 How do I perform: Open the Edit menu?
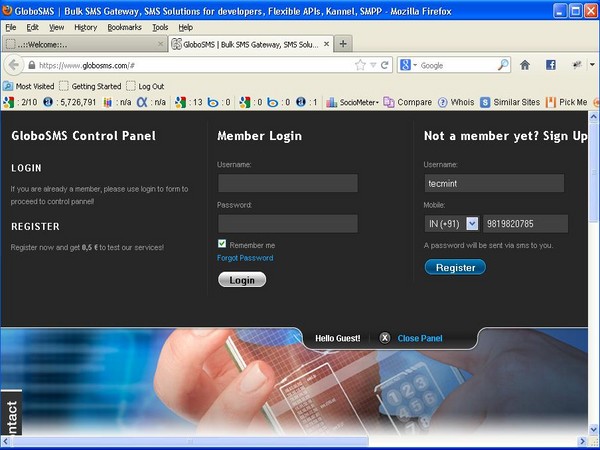(33, 27)
